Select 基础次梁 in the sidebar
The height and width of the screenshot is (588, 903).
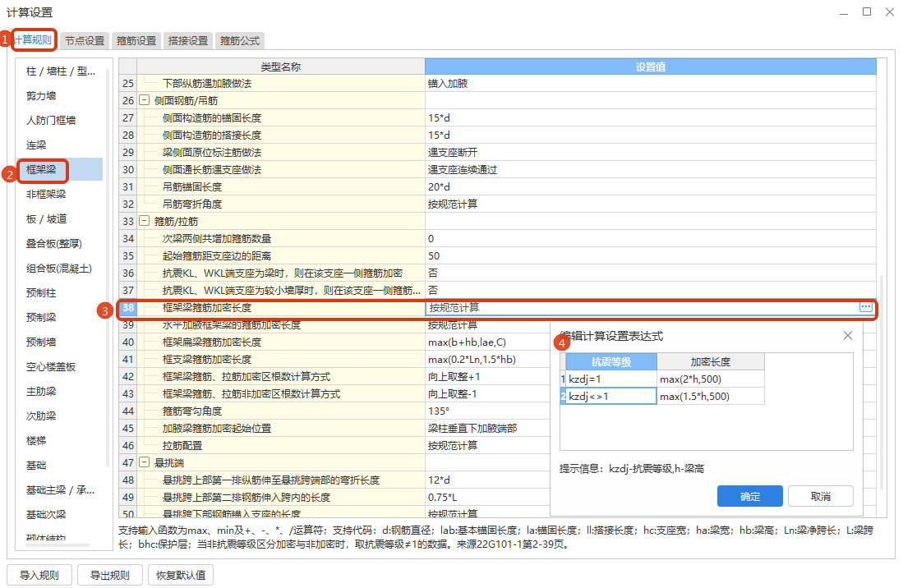[60, 515]
